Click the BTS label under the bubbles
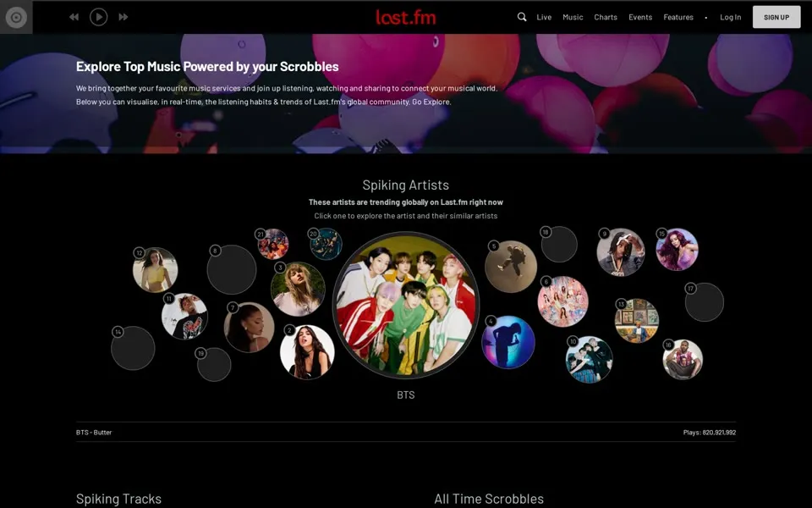This screenshot has width=812, height=508. tap(406, 395)
